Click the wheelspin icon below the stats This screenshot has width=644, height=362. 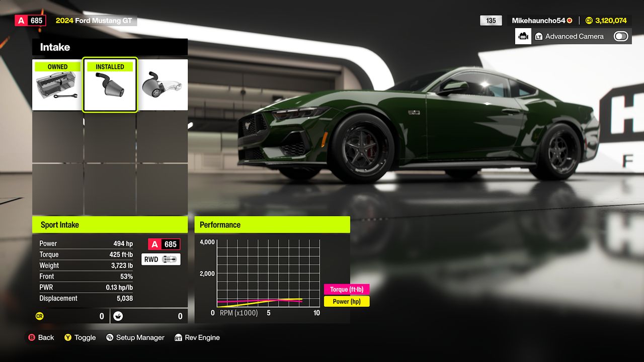(x=118, y=316)
